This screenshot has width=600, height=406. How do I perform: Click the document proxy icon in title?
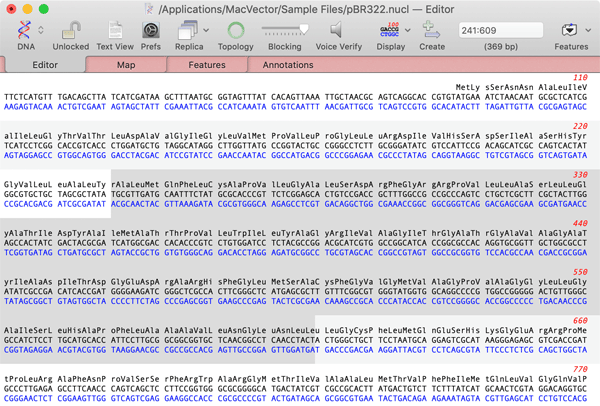(150, 9)
